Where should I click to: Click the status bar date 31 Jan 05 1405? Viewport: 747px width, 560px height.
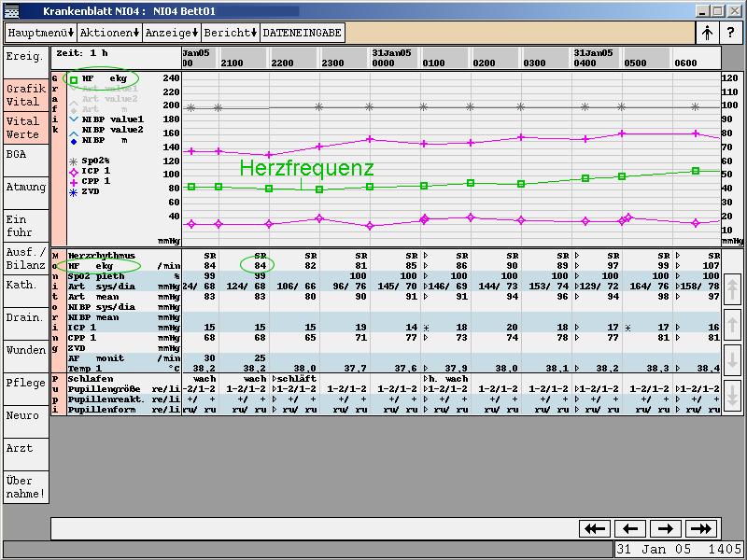[x=678, y=550]
